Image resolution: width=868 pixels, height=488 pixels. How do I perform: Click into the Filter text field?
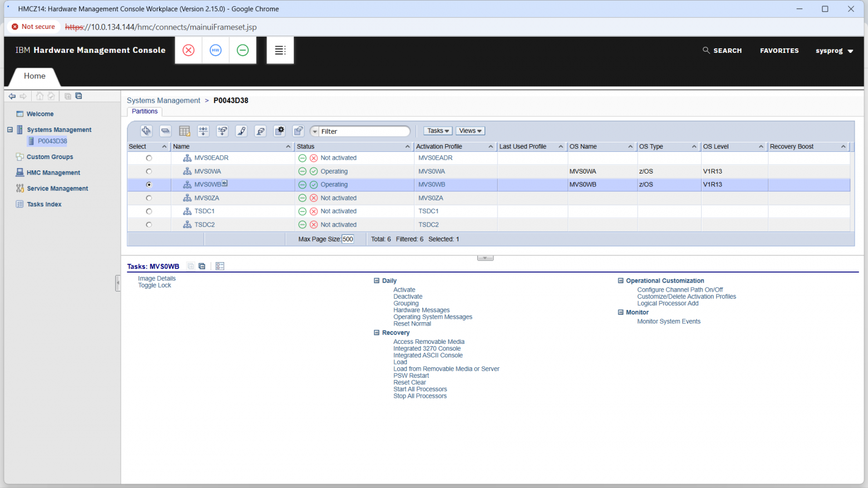(364, 132)
